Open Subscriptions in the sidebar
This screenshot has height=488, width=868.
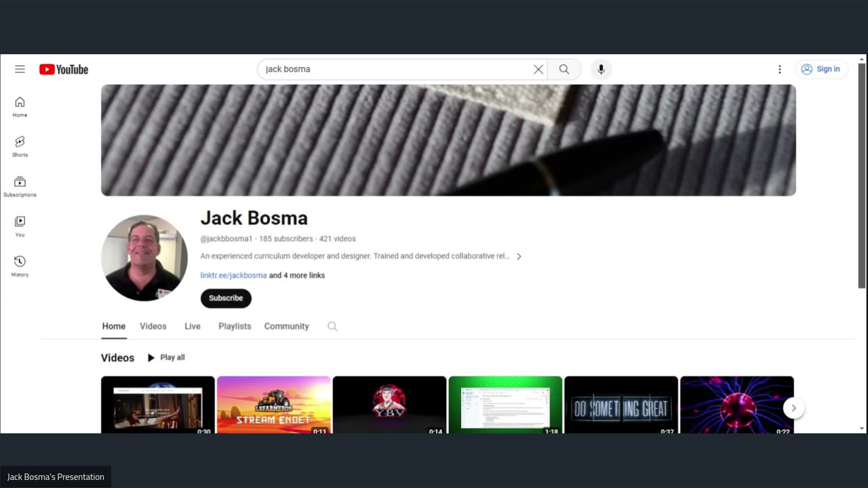20,186
